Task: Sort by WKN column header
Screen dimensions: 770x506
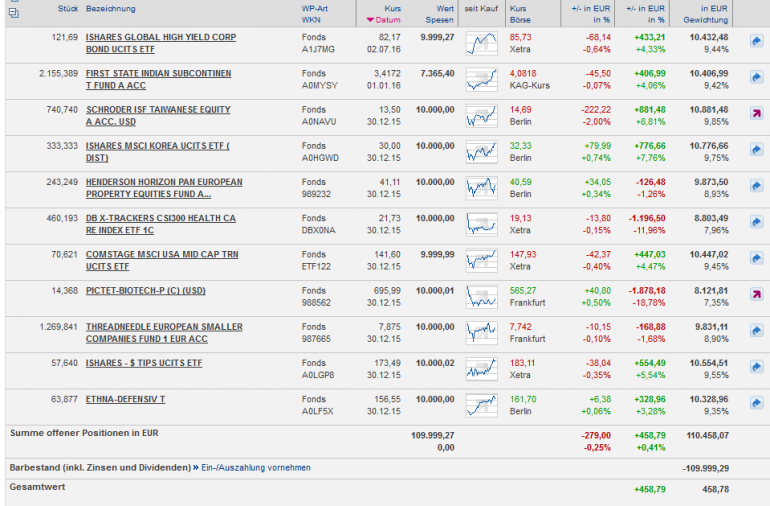Action: [x=311, y=20]
